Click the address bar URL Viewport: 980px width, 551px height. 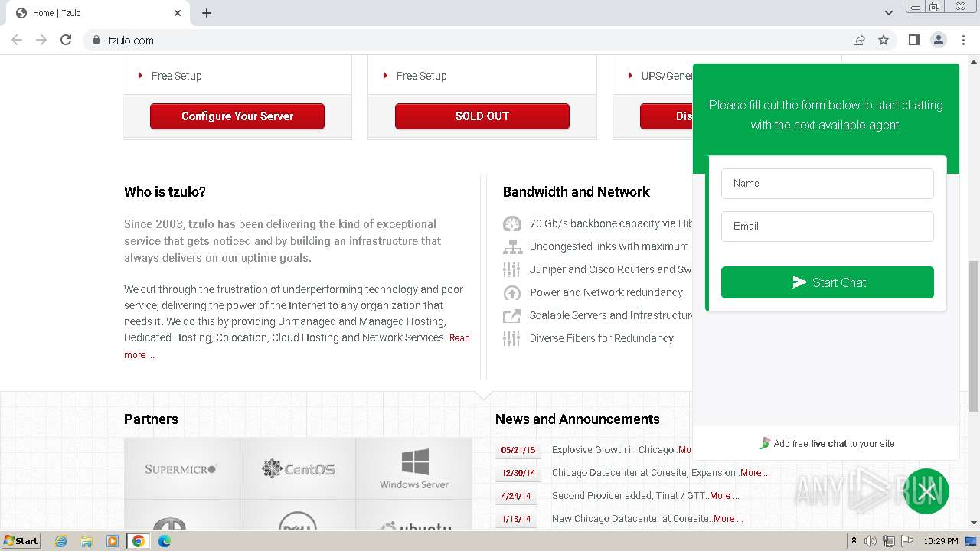click(x=131, y=41)
